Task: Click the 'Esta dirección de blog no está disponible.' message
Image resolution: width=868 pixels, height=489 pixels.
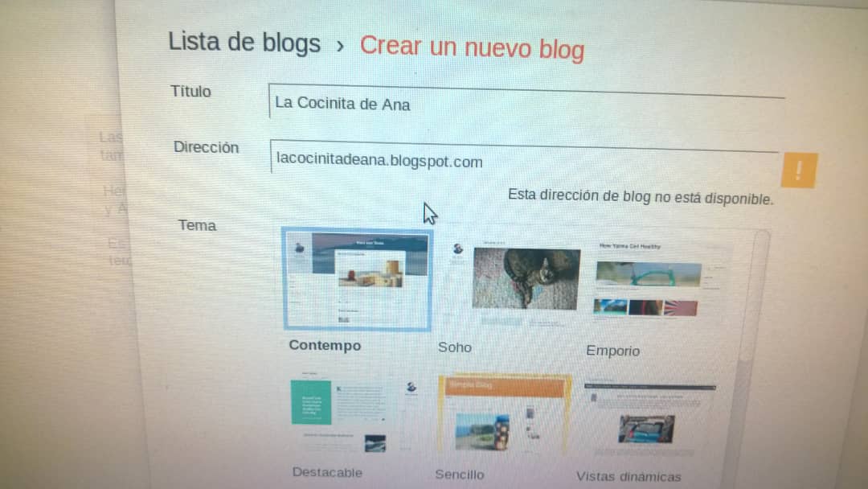Action: click(641, 196)
